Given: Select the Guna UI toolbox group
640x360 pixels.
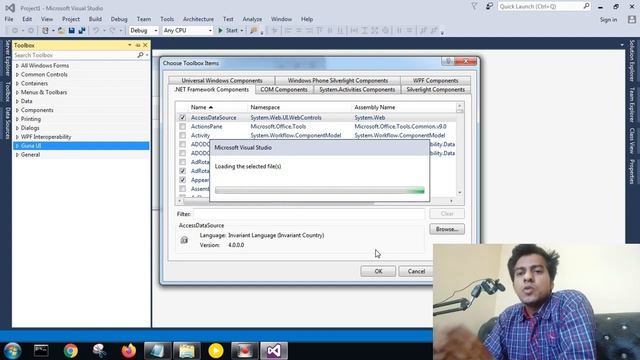Looking at the screenshot, I should point(81,146).
